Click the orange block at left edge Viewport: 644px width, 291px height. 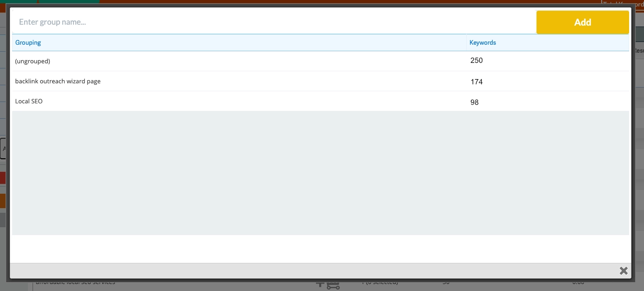tap(3, 201)
